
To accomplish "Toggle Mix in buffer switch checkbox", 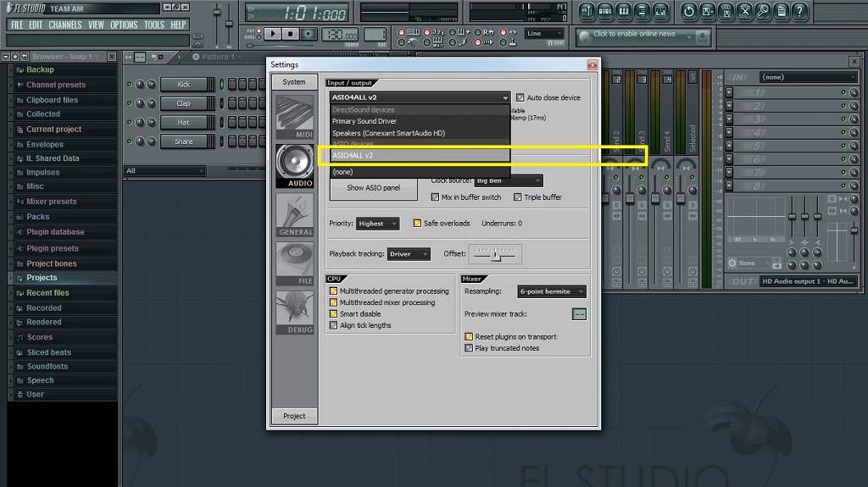I will pyautogui.click(x=435, y=197).
